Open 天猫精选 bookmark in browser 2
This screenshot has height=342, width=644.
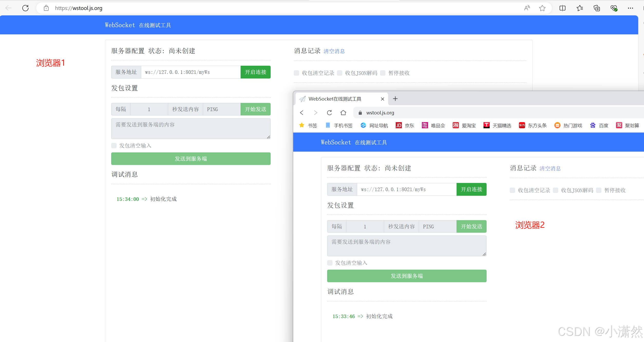[497, 125]
